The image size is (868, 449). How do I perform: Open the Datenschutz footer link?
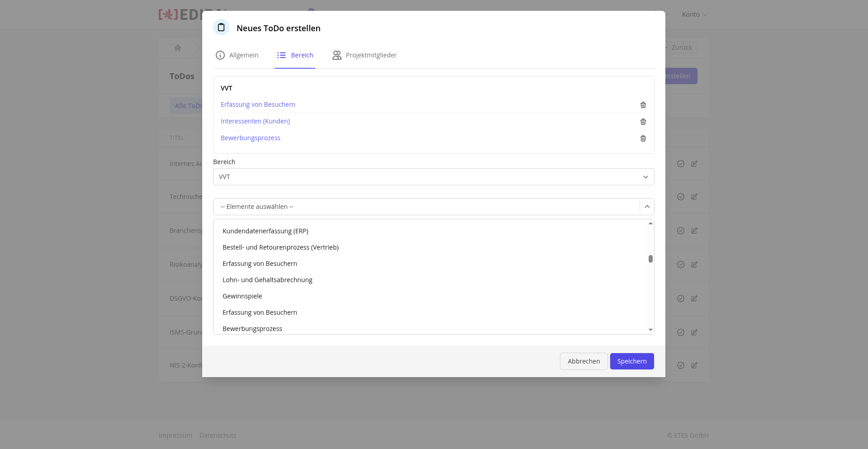click(x=218, y=435)
